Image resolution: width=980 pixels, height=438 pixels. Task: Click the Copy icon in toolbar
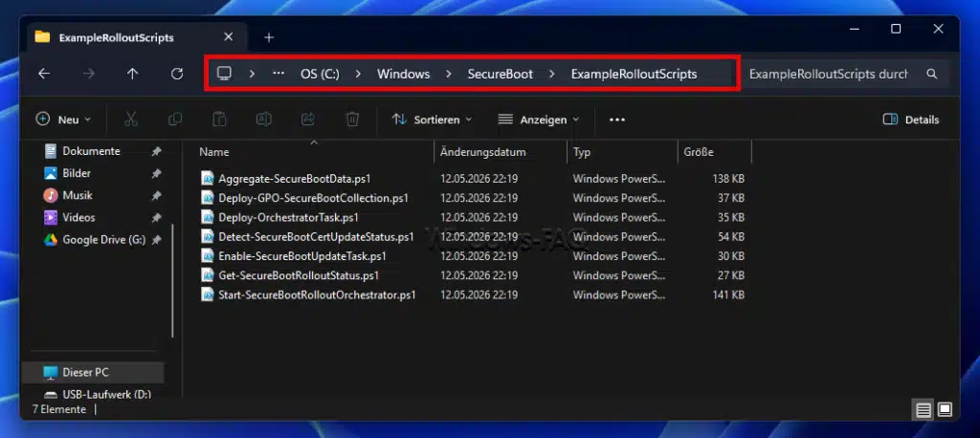point(175,120)
